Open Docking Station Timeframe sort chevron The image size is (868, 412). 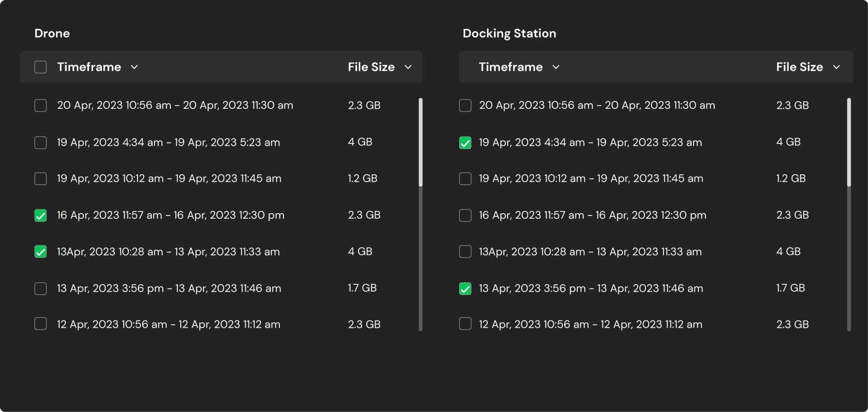(556, 67)
